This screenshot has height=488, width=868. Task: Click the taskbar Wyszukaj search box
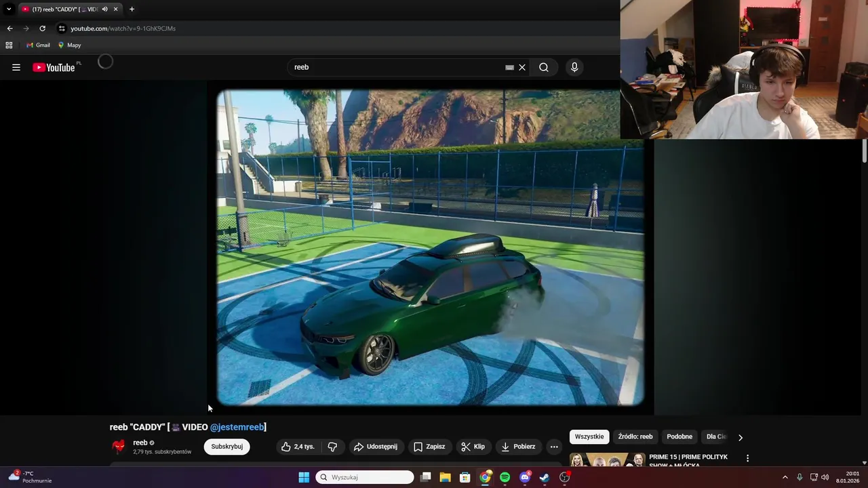pyautogui.click(x=365, y=477)
